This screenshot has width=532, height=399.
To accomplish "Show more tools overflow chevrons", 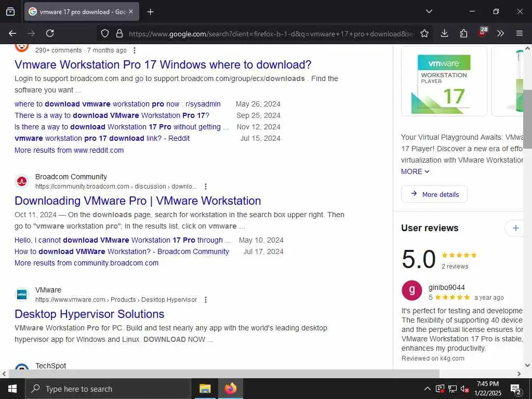I will pos(500,33).
